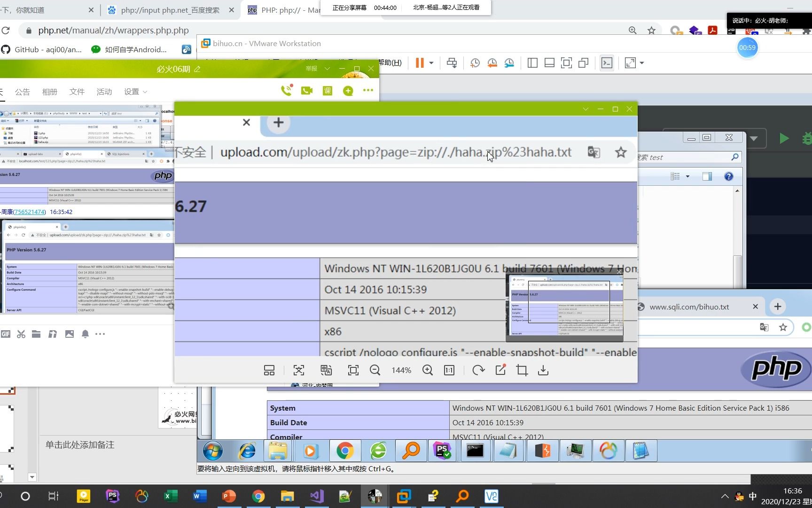Click the fullscreen icon in image viewer toolbar
Viewport: 812px width, 508px height.
click(353, 371)
